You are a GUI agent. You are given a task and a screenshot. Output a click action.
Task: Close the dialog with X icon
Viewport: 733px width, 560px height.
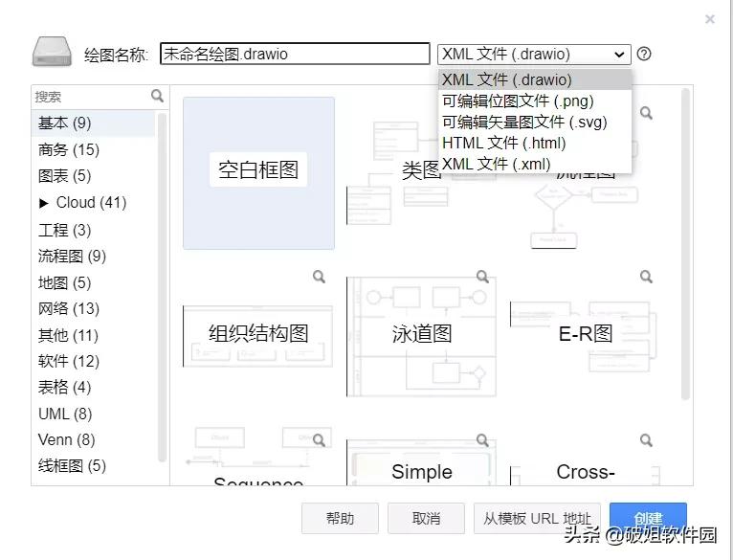[x=710, y=19]
